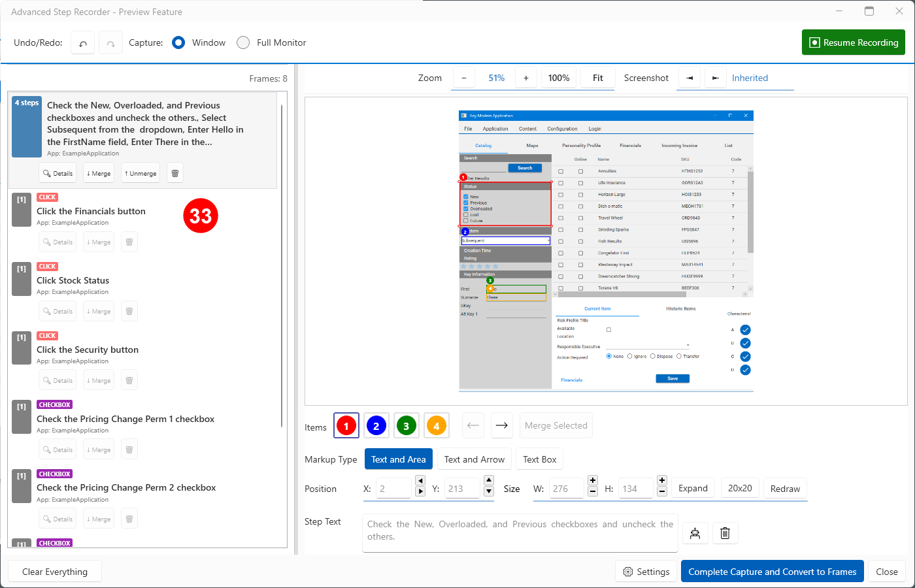Click the Resume Recording button
This screenshot has width=915, height=588.
(853, 42)
